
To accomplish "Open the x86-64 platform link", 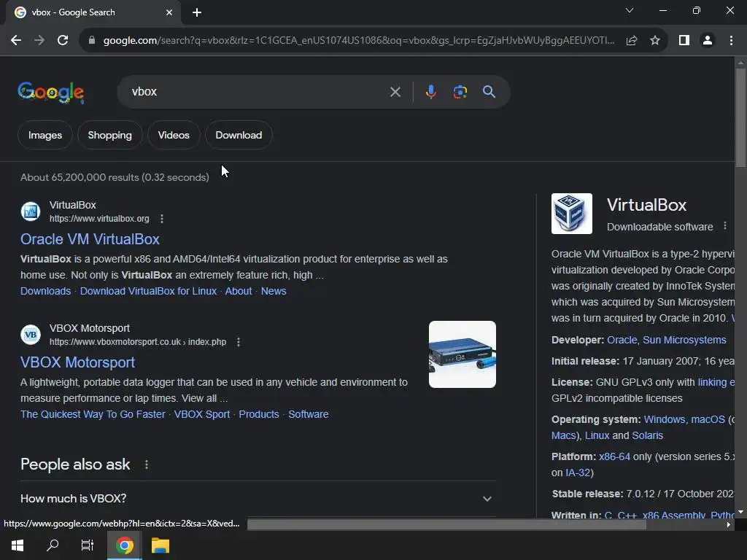I will pyautogui.click(x=614, y=456).
